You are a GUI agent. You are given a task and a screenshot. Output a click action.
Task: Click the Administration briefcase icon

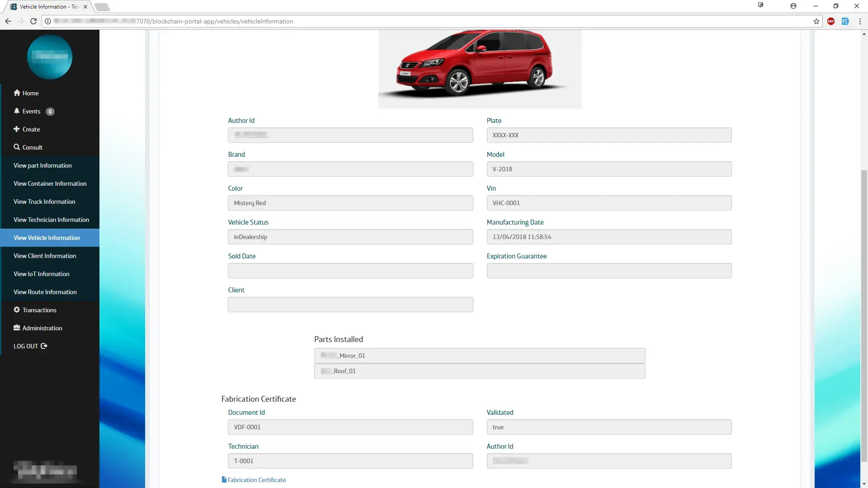[x=17, y=328]
